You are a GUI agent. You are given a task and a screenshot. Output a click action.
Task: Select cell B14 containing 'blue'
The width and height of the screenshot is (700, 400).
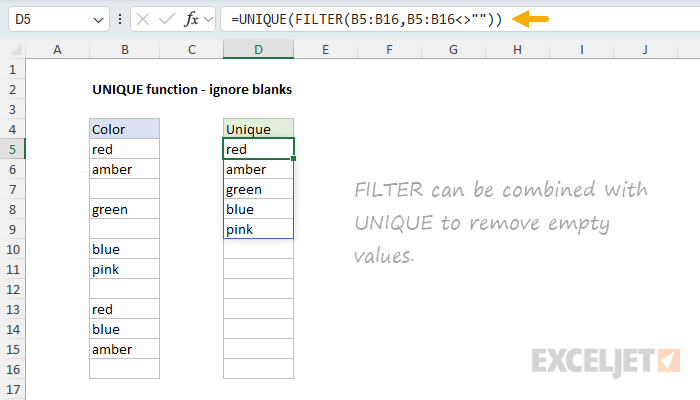pyautogui.click(x=125, y=329)
